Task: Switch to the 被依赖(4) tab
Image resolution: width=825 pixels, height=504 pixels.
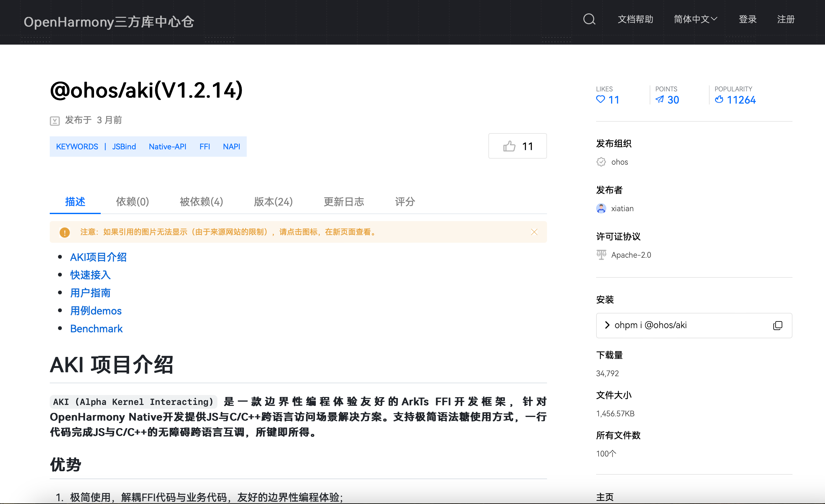Action: pos(201,202)
